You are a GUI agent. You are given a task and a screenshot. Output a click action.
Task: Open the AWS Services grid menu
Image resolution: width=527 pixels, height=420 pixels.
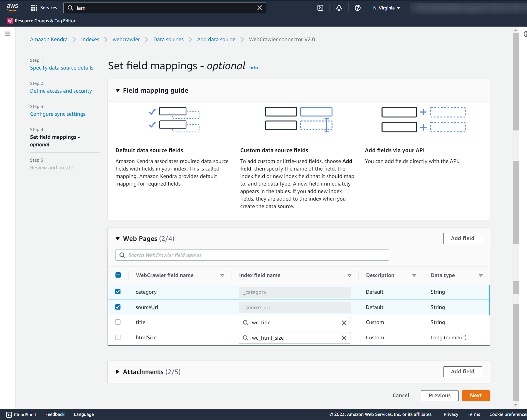(x=44, y=8)
